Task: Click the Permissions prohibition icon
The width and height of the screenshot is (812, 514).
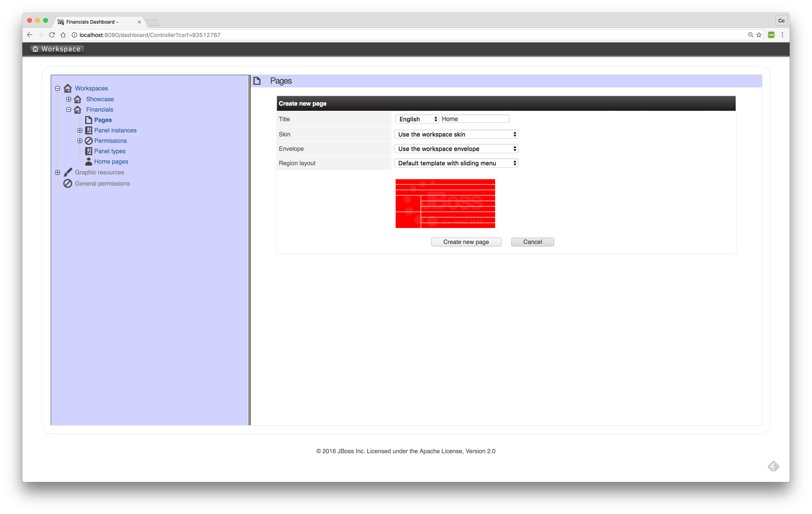Action: coord(89,141)
